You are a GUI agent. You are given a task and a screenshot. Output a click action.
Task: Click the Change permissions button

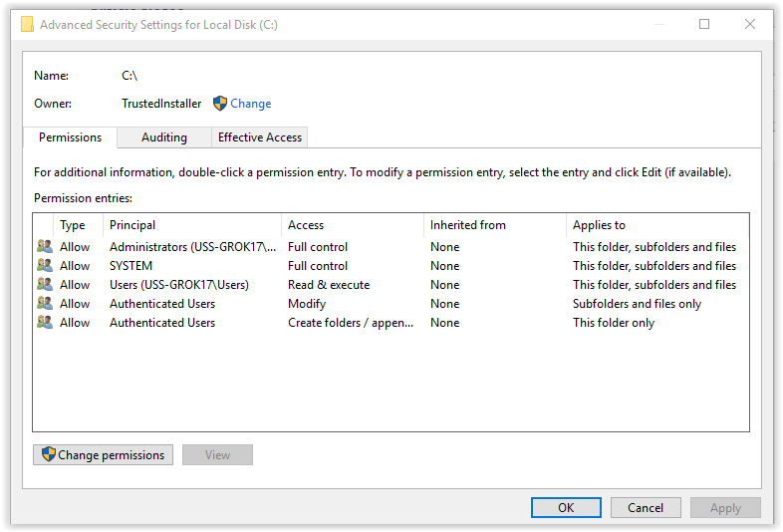click(x=103, y=454)
